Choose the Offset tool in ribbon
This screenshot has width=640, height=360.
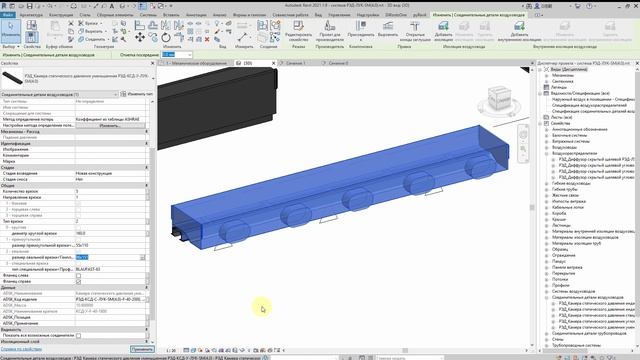(x=153, y=25)
